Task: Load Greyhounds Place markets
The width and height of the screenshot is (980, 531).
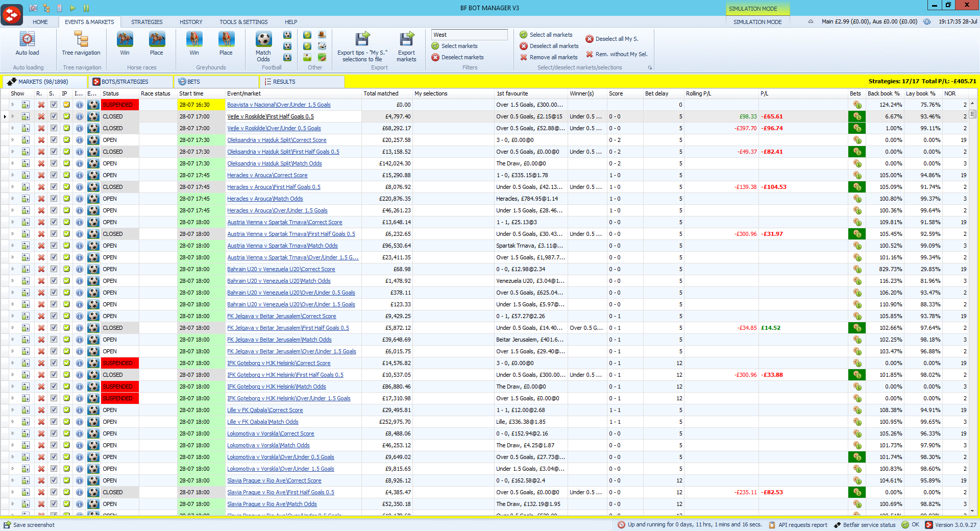Action: click(226, 39)
